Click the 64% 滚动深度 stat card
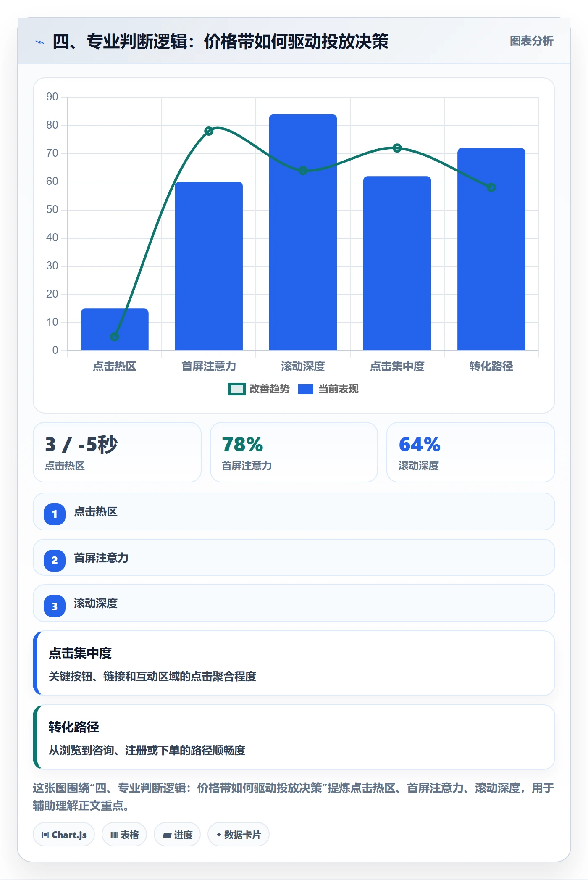Screen dimensions: 588x880 (x=471, y=452)
